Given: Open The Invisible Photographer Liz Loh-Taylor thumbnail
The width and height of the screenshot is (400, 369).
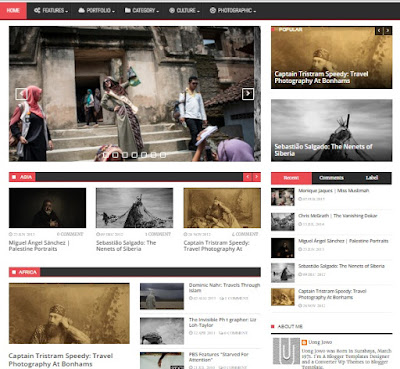Looking at the screenshot, I should pyautogui.click(x=162, y=331).
